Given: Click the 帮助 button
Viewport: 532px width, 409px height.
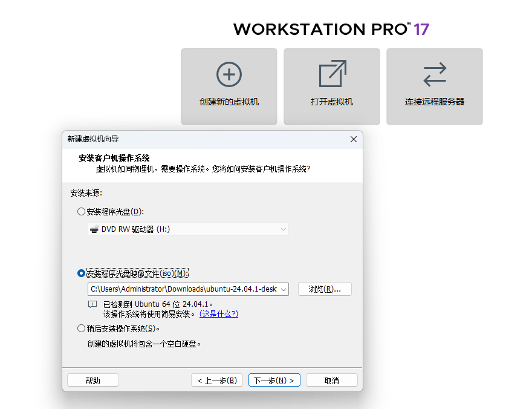Looking at the screenshot, I should (x=93, y=381).
